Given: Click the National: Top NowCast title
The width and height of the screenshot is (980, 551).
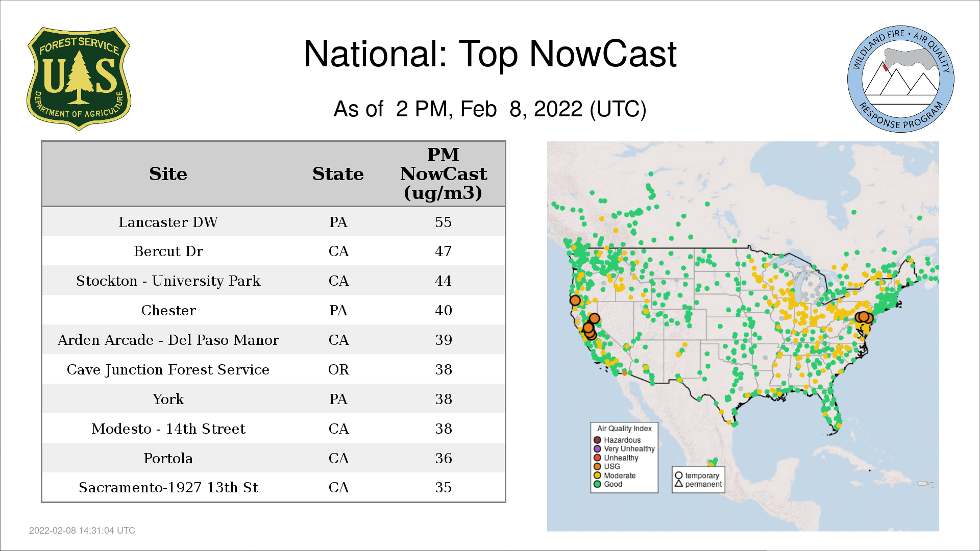Looking at the screenshot, I should 489,54.
